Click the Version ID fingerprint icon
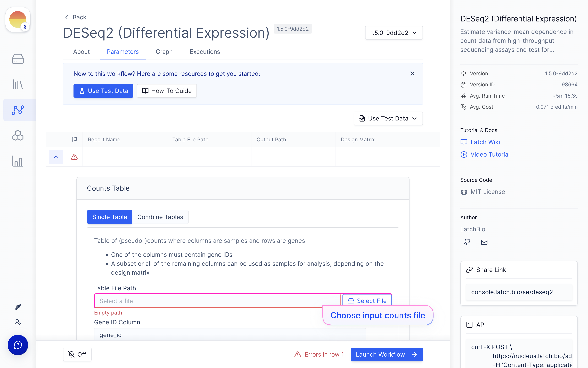Viewport: 588px width, 368px height. coord(463,85)
